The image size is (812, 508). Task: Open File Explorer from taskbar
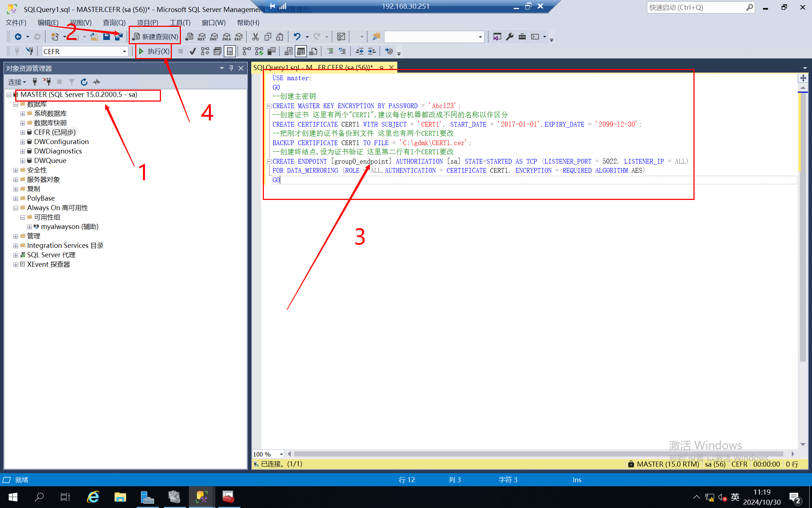pyautogui.click(x=120, y=497)
